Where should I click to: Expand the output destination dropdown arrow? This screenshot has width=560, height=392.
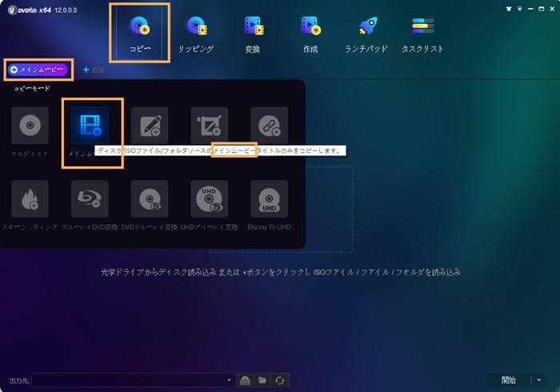click(230, 380)
